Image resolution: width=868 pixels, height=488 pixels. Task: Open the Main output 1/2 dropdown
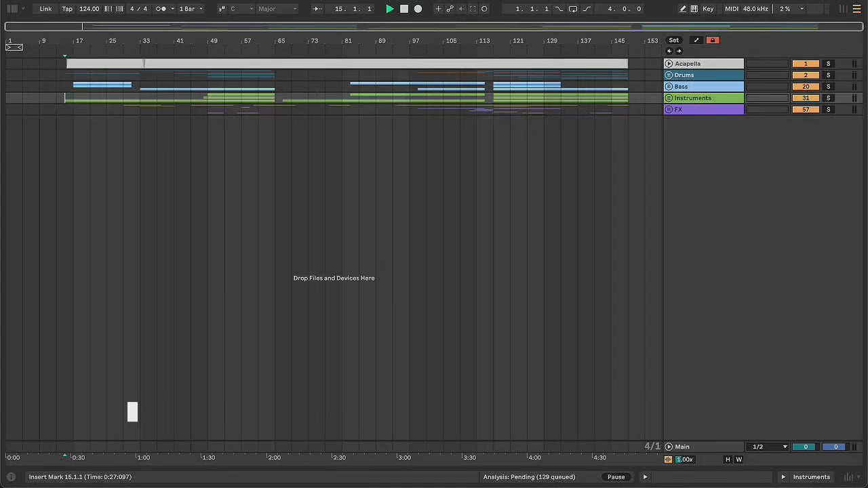coord(769,447)
